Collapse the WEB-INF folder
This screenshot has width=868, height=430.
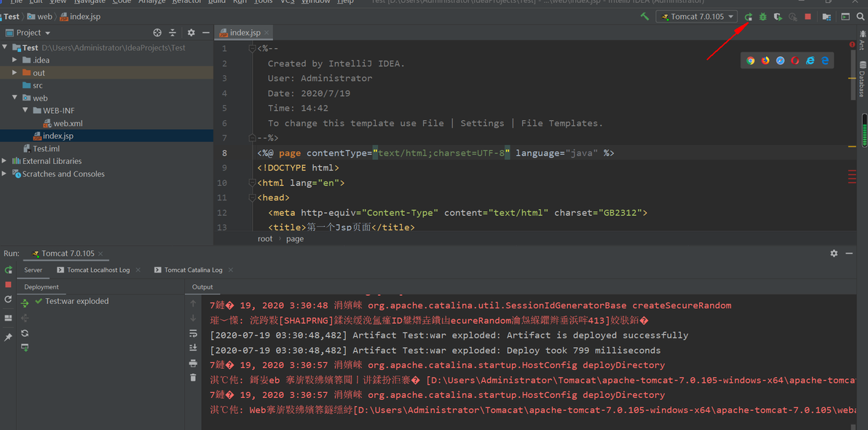(x=25, y=110)
